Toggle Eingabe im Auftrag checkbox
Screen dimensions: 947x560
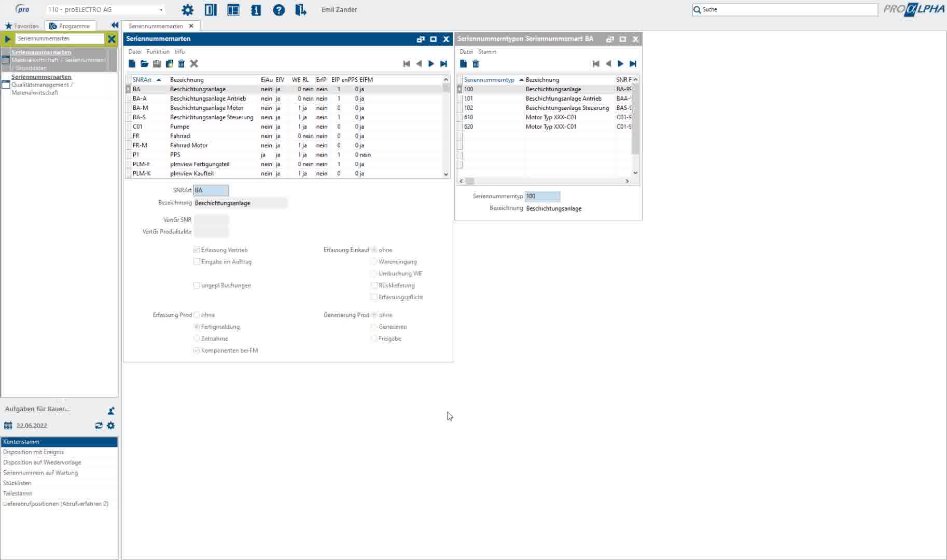pyautogui.click(x=197, y=262)
